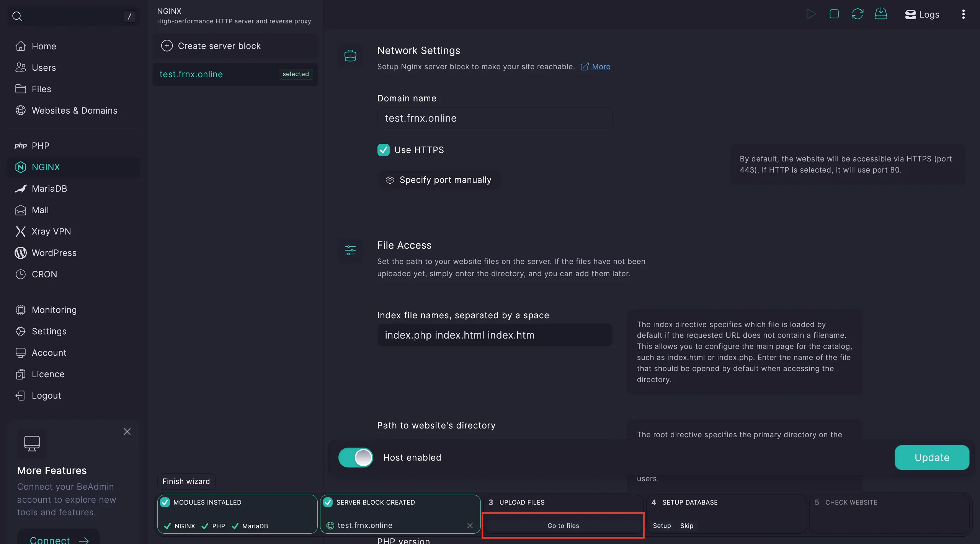Click the Modules Installed wizard step
This screenshot has width=980, height=544.
point(237,514)
